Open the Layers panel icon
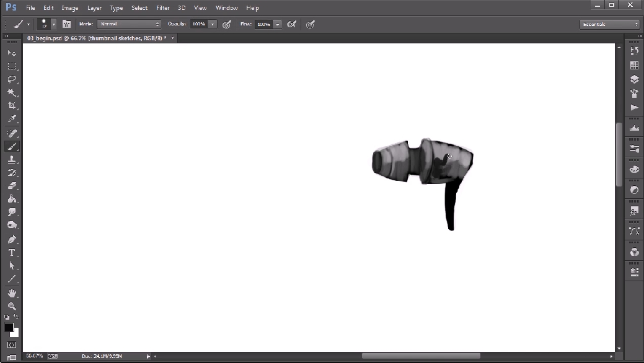Viewport: 644px width, 363px height. pyautogui.click(x=634, y=79)
